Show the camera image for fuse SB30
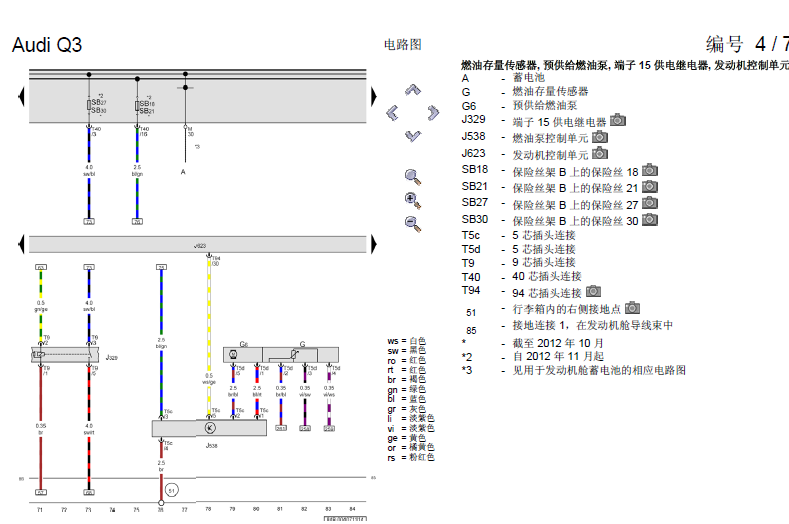The image size is (789, 524). (x=650, y=219)
